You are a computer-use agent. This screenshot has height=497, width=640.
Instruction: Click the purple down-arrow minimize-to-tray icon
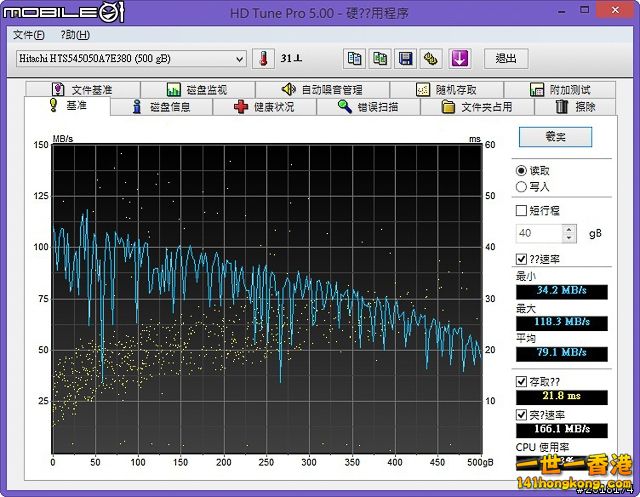(x=459, y=58)
